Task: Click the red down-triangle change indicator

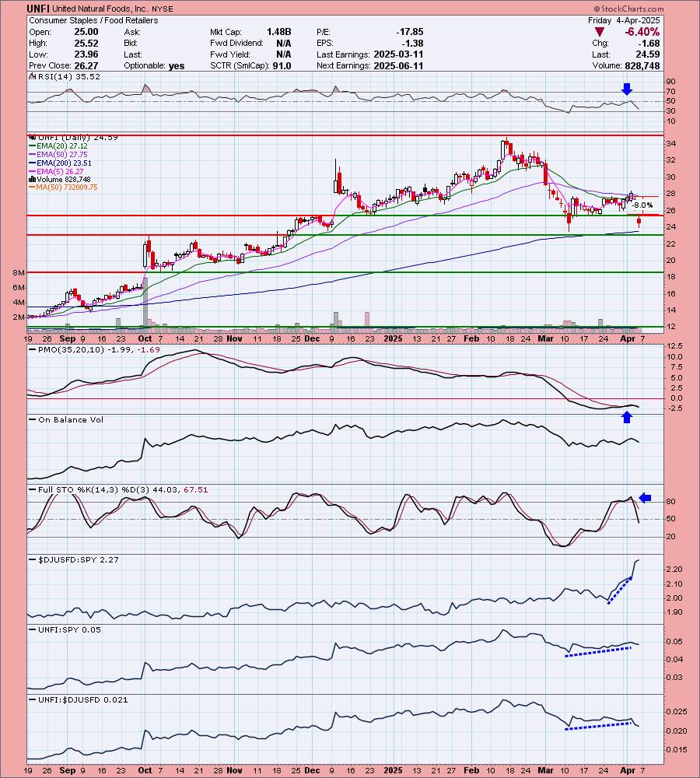Action: click(x=600, y=32)
